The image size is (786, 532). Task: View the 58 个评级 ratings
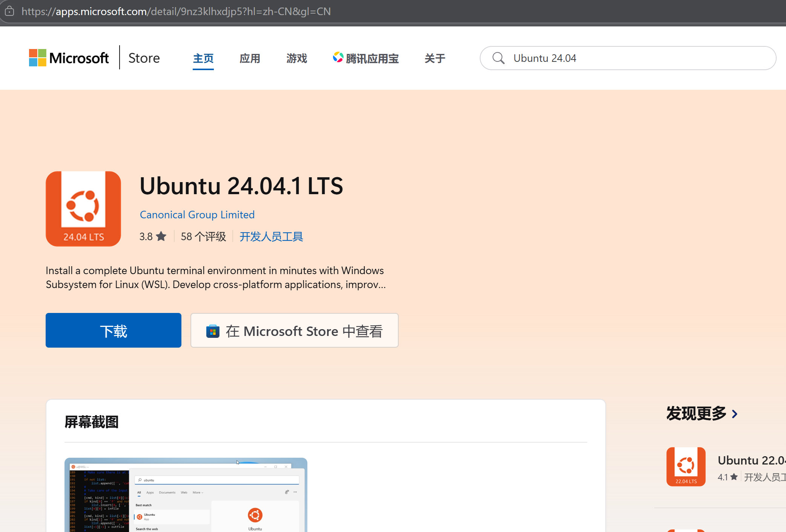point(203,236)
